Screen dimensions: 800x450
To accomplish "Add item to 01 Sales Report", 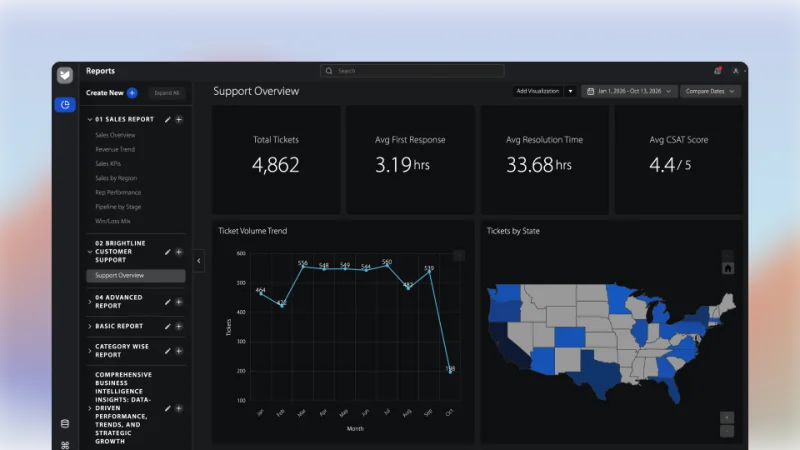I will coord(179,119).
